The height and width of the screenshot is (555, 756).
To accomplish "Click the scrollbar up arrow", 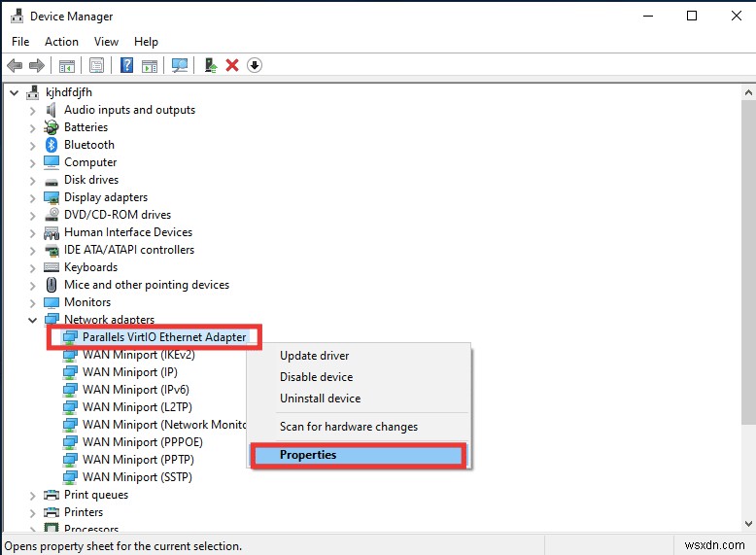I will tap(748, 92).
